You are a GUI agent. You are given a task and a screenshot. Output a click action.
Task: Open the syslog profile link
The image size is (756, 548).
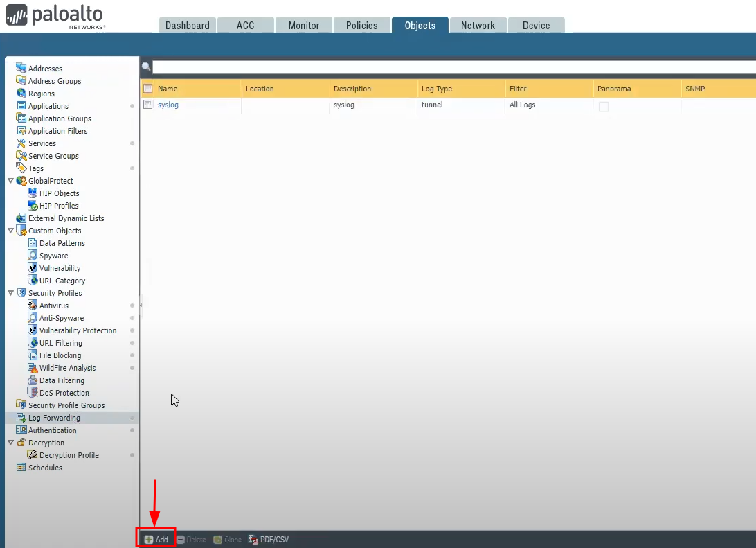tap(168, 105)
